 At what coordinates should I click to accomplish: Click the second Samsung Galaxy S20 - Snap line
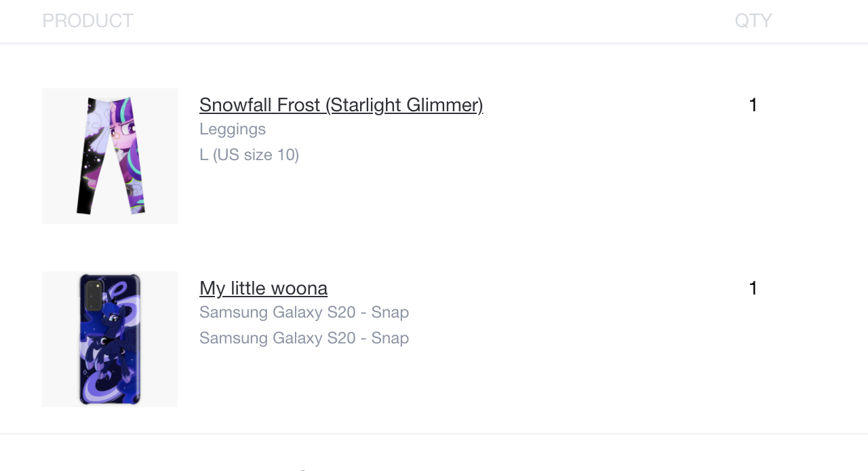[304, 338]
